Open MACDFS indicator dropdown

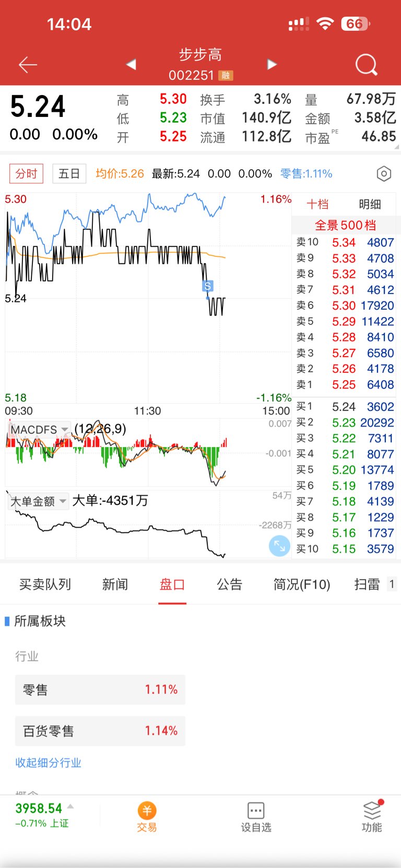pyautogui.click(x=39, y=429)
